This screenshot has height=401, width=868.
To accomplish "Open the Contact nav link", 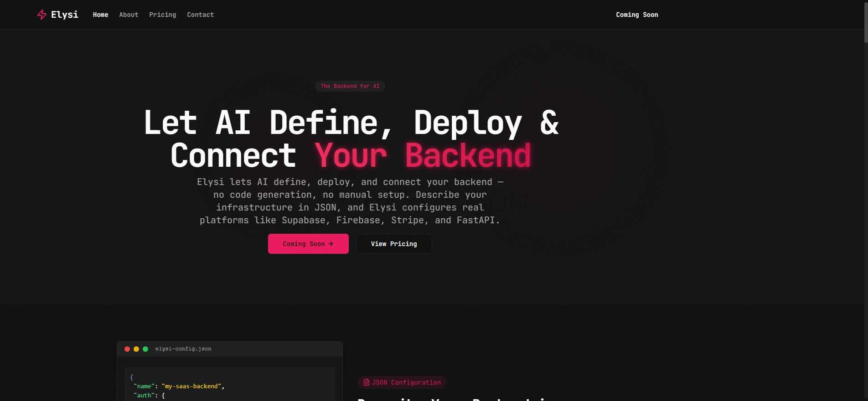I will (x=200, y=15).
